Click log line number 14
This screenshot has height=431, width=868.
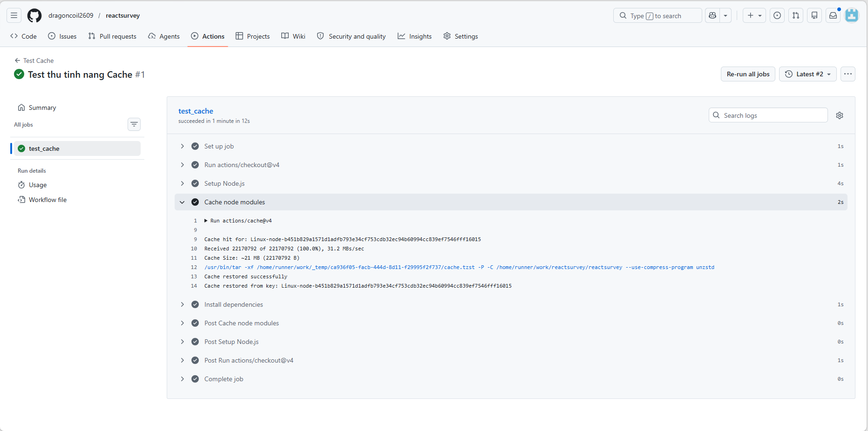[x=194, y=286]
